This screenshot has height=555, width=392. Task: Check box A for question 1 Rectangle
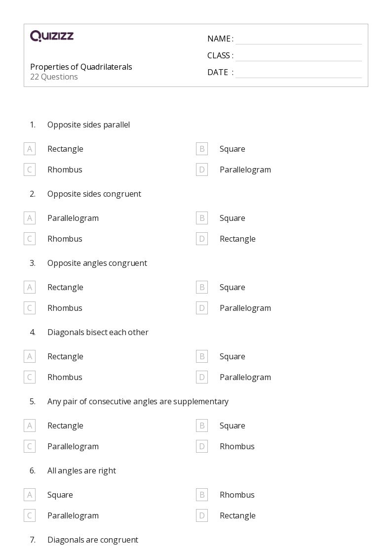coord(30,149)
